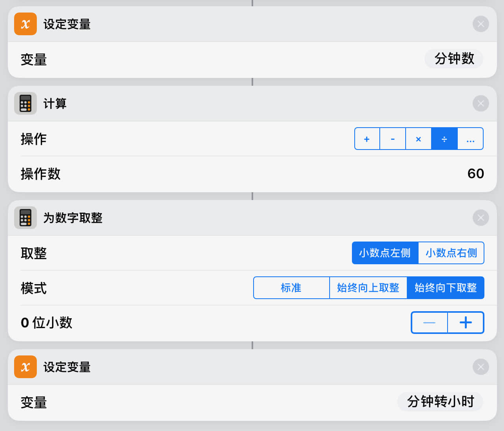Set rounding mode to 标准
The height and width of the screenshot is (431, 504).
coord(291,288)
